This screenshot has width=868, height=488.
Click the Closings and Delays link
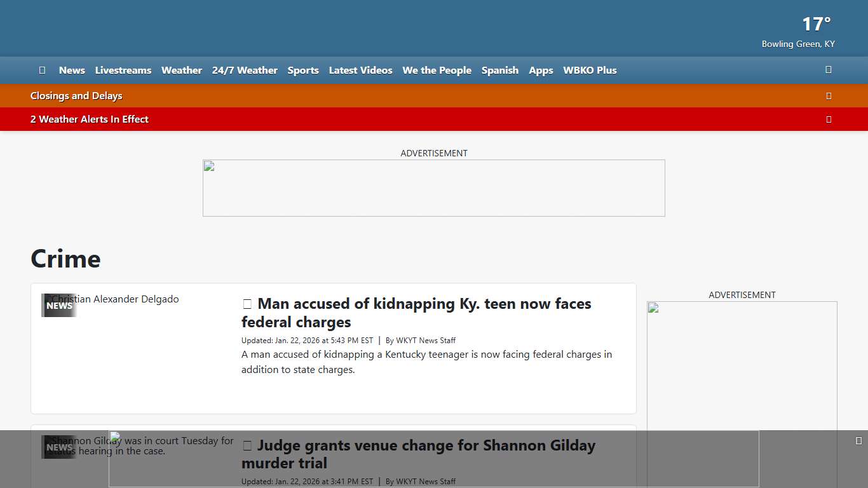tap(76, 96)
